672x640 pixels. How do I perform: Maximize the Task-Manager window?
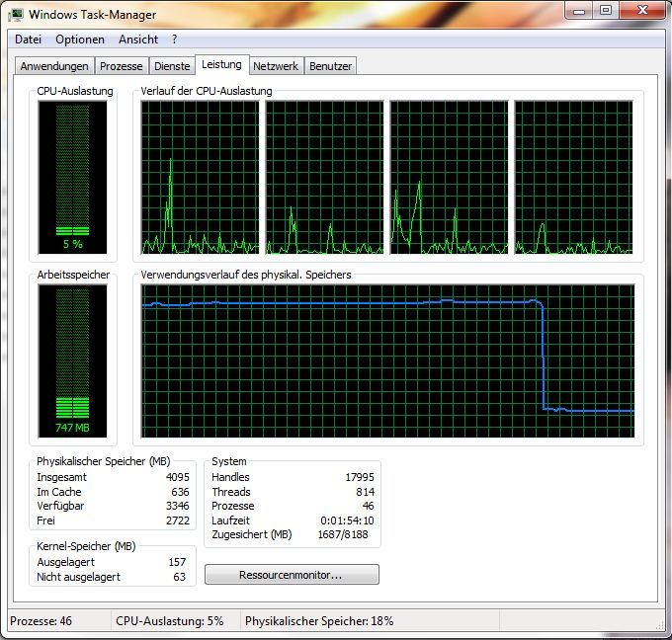coord(606,10)
